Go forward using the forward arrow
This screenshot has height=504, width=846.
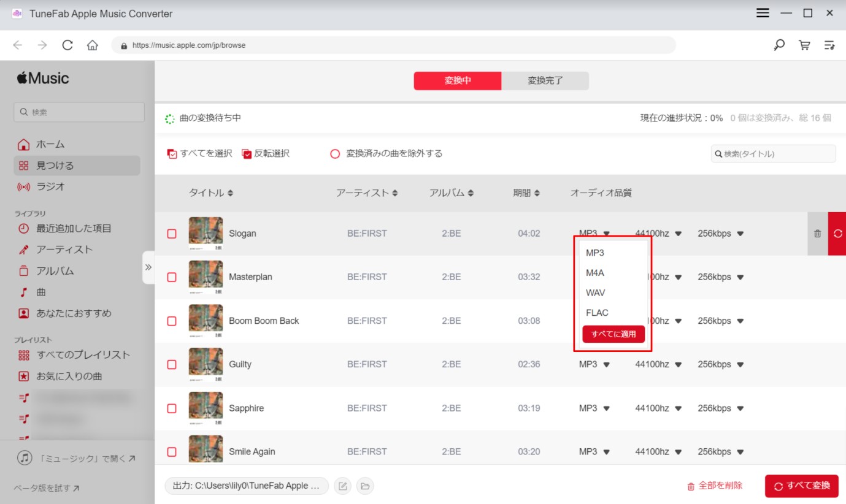(x=42, y=45)
